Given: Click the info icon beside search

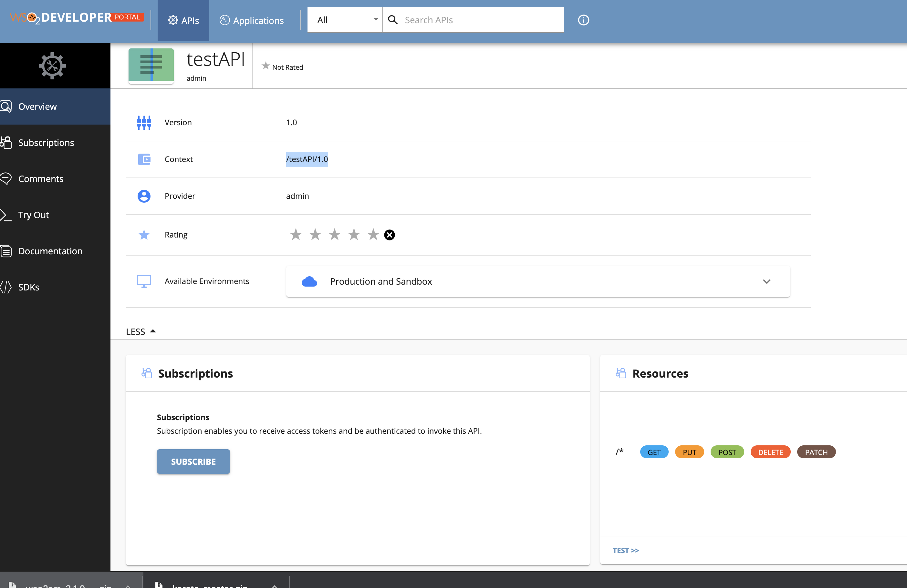Looking at the screenshot, I should [x=583, y=20].
